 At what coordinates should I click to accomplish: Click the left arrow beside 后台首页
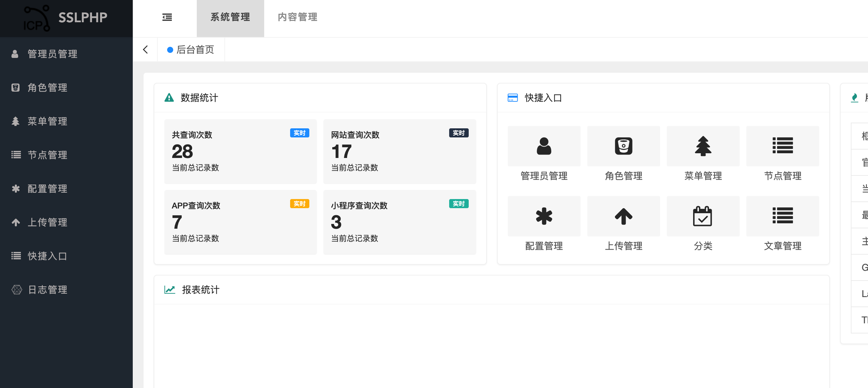(x=145, y=50)
